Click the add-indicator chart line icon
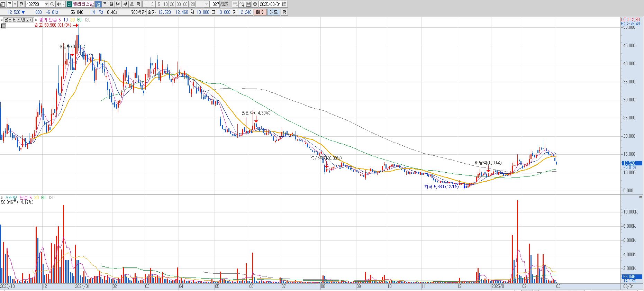Image resolution: width=644 pixels, height=291 pixels. [242, 4]
